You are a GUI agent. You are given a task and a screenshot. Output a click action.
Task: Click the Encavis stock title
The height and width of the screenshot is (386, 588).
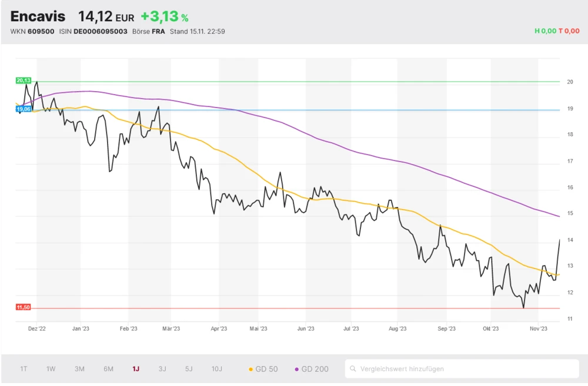click(38, 16)
